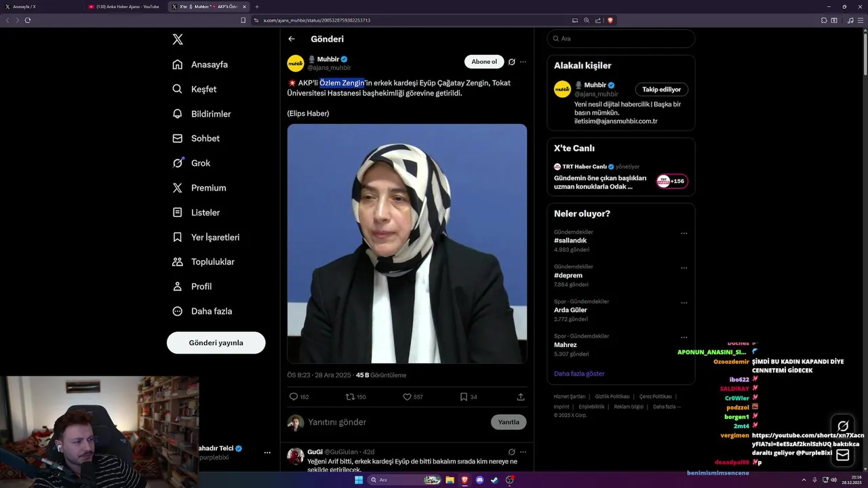868x488 pixels.
Task: Click the taskbar Ara search box
Action: [x=405, y=480]
